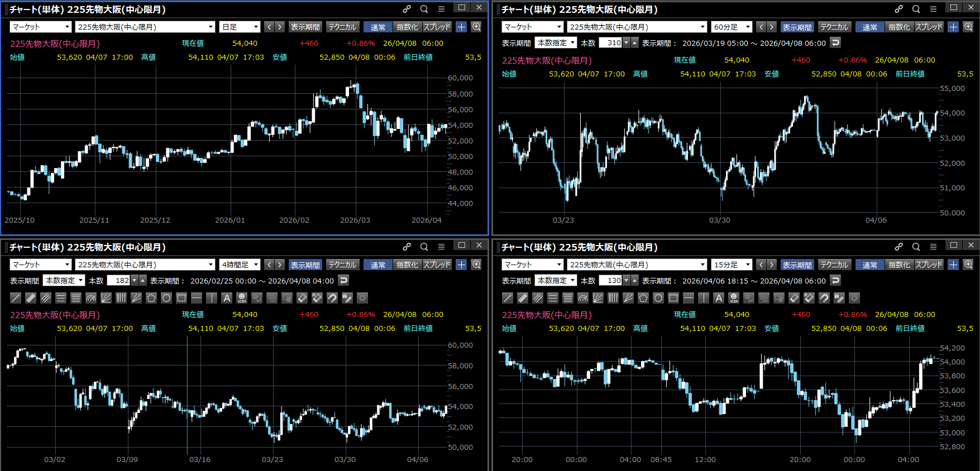Open the 日足 timeframe dropdown
The width and height of the screenshot is (980, 471).
[240, 27]
